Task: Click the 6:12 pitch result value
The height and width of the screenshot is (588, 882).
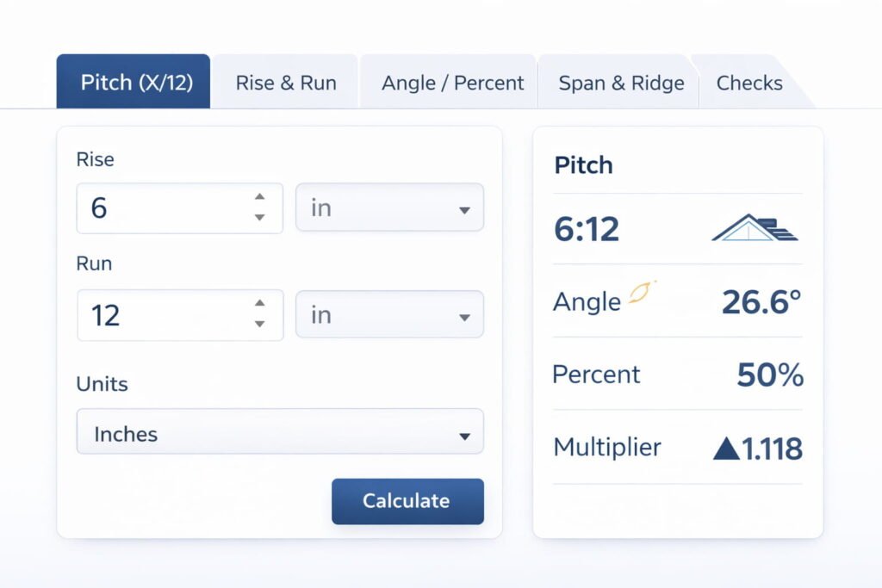Action: [587, 228]
